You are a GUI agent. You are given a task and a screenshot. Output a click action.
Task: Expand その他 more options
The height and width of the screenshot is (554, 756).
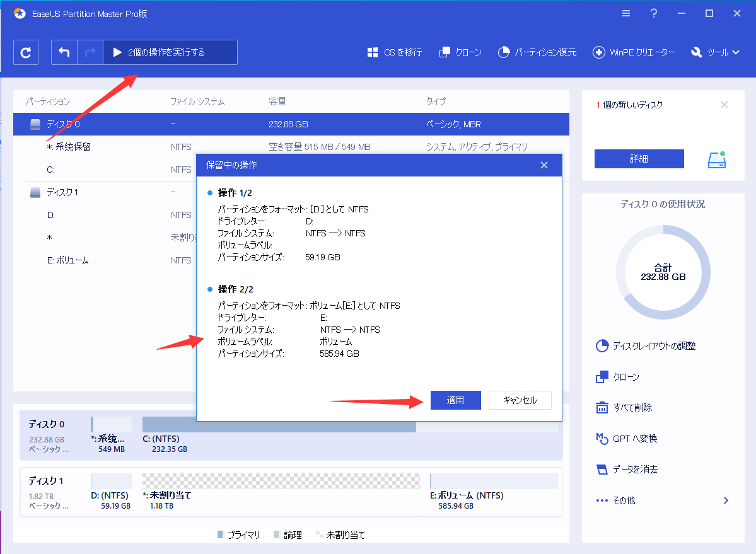tap(663, 500)
